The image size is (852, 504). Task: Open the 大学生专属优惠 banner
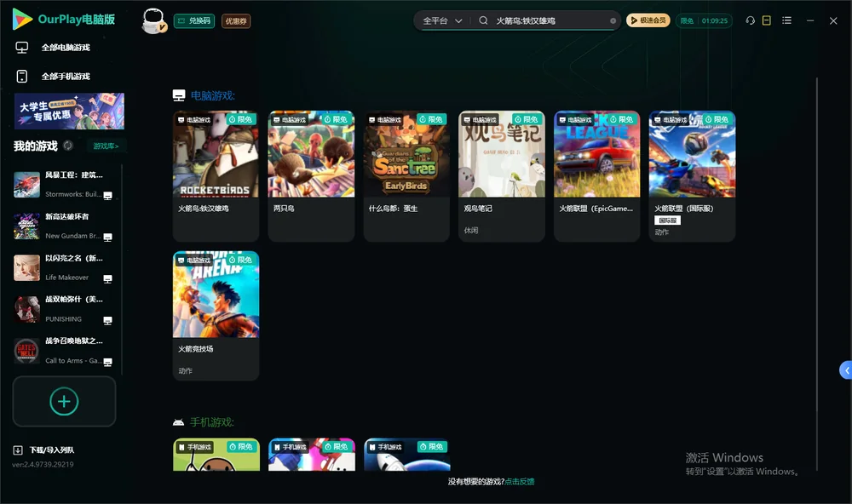(69, 111)
